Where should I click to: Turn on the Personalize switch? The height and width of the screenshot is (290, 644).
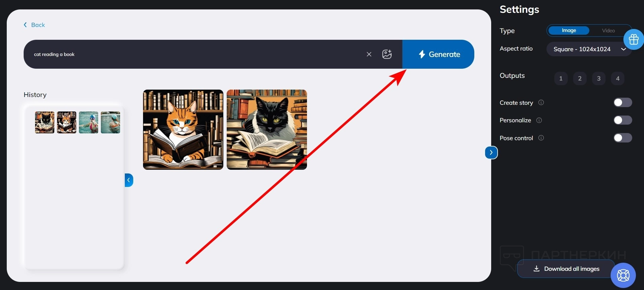(623, 120)
